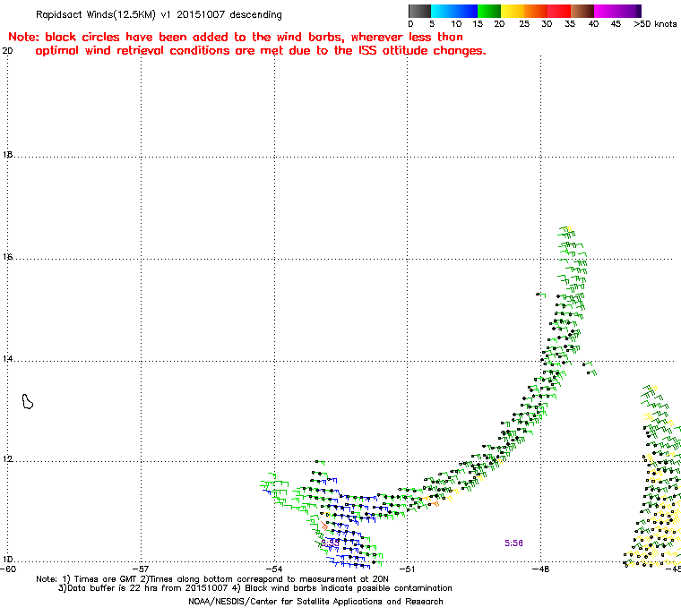681x616 pixels.
Task: Select the green 15-20 knots legend color
Action: 489,12
